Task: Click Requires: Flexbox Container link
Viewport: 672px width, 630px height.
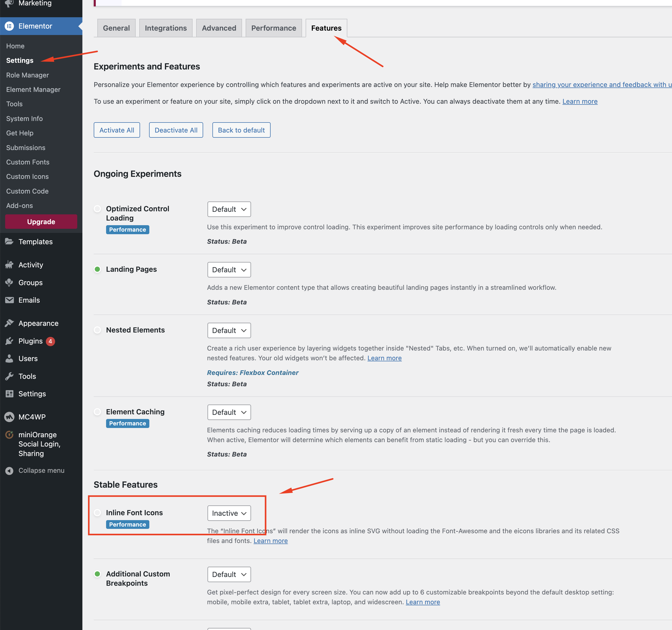Action: (253, 373)
